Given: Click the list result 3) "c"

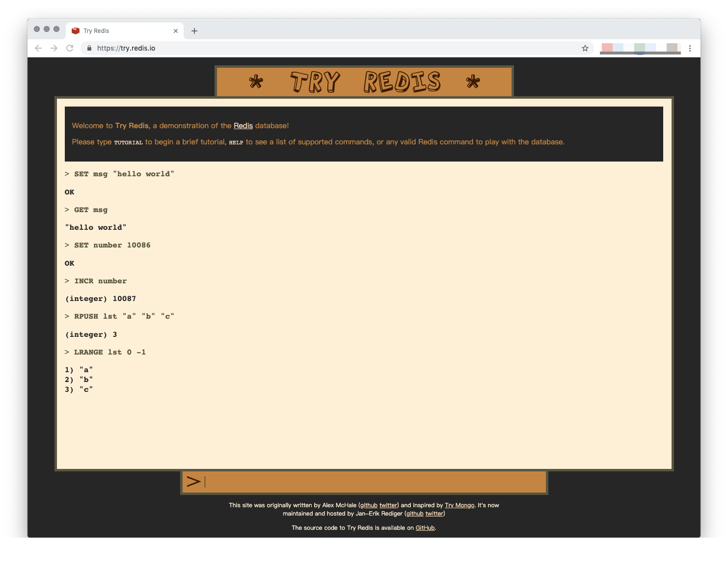Looking at the screenshot, I should [79, 389].
